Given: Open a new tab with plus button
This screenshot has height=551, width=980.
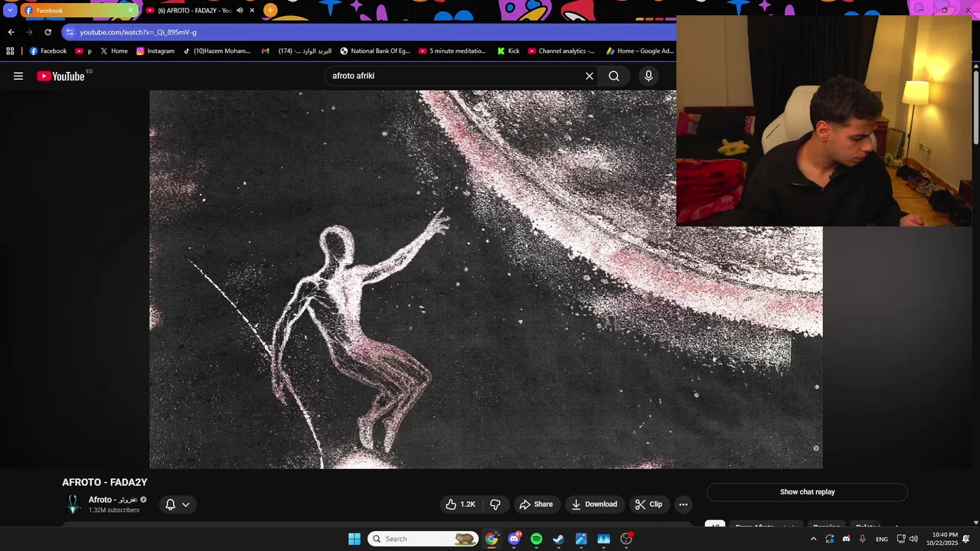Looking at the screenshot, I should coord(270,10).
